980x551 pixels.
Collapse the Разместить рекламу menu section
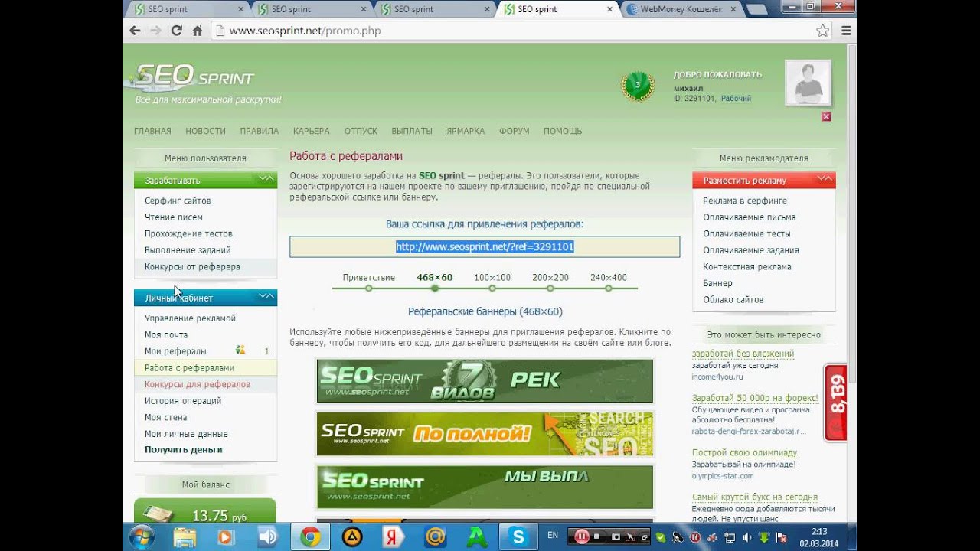pos(825,179)
